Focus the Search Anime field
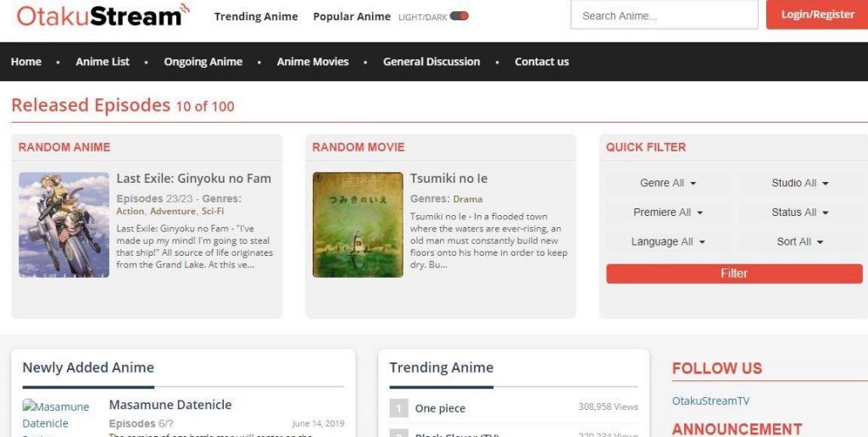 (x=665, y=15)
